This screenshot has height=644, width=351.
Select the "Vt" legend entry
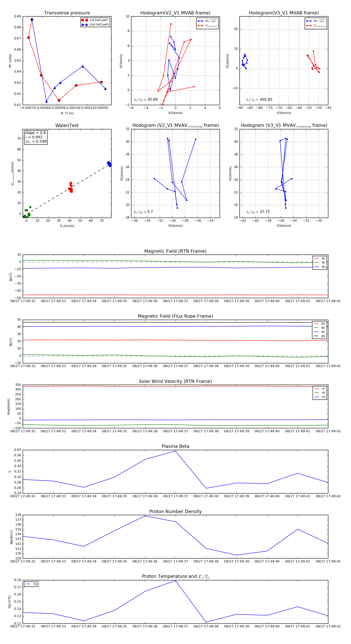[x=320, y=393]
